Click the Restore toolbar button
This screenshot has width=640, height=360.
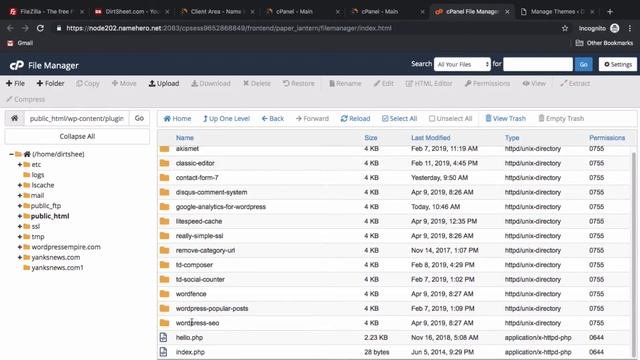299,83
